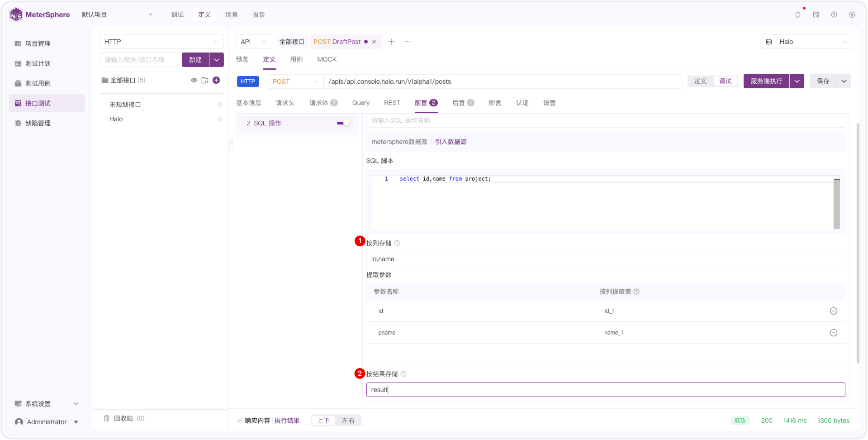
Task: Click the SQL editor scrollbar
Action: click(837, 204)
